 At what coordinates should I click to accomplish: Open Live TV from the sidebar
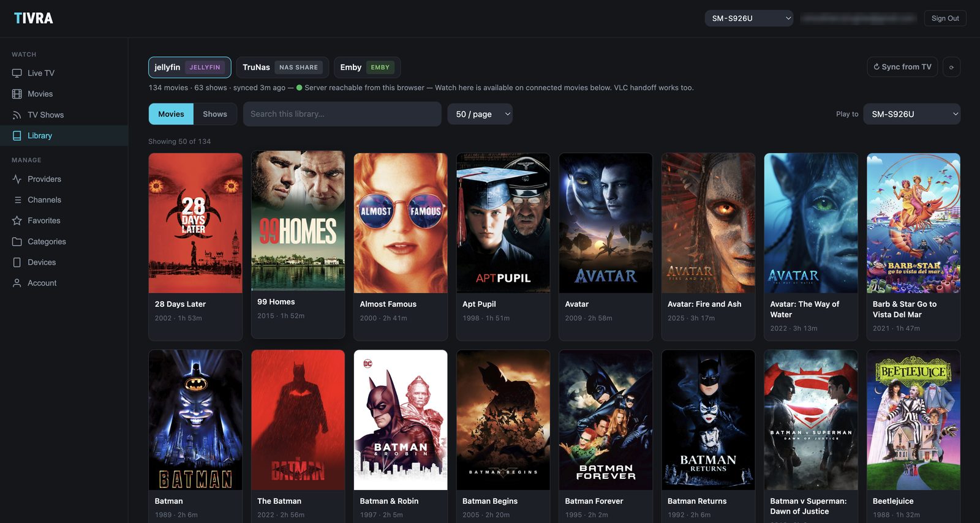point(64,73)
